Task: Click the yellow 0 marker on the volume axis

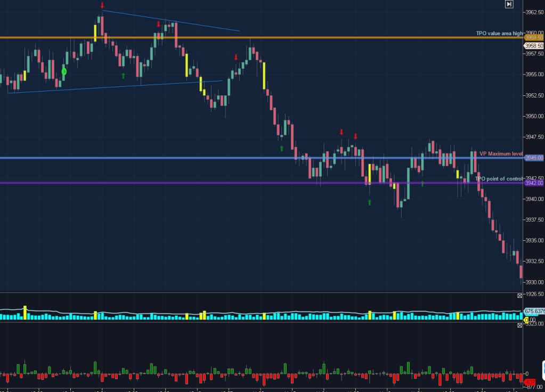Action: click(x=526, y=320)
